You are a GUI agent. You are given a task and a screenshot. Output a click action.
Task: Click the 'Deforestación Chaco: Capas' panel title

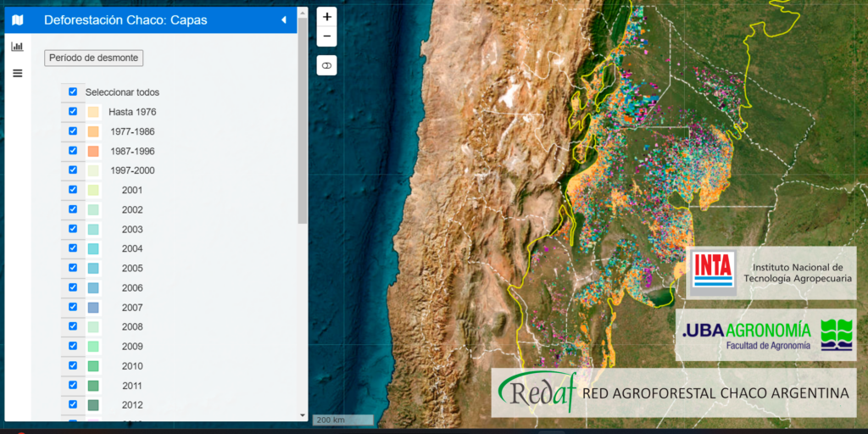click(x=125, y=20)
